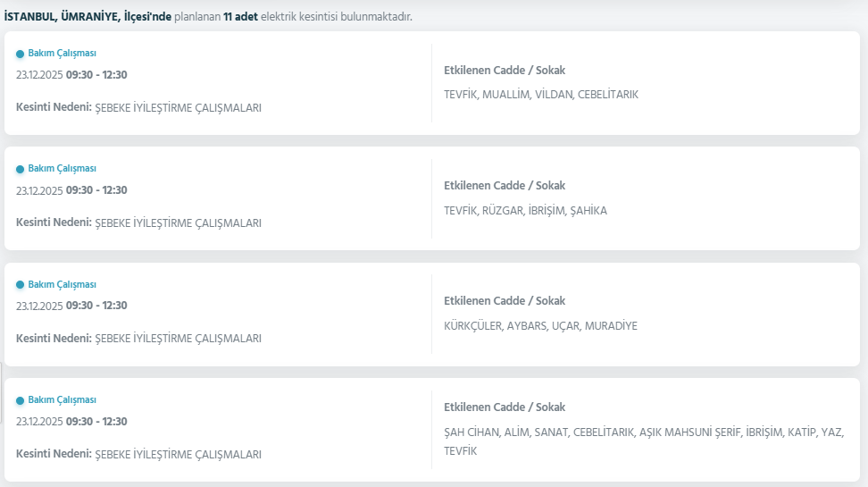Click Bakım Çalışması label in the KÜRKÇÜLER card
Screen dimensions: 868x487
pos(62,284)
